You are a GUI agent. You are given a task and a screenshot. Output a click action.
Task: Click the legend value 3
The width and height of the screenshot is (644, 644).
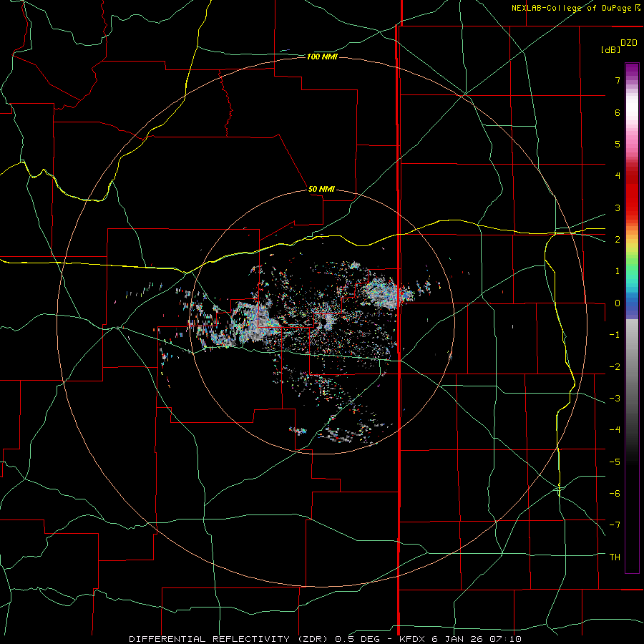[618, 208]
